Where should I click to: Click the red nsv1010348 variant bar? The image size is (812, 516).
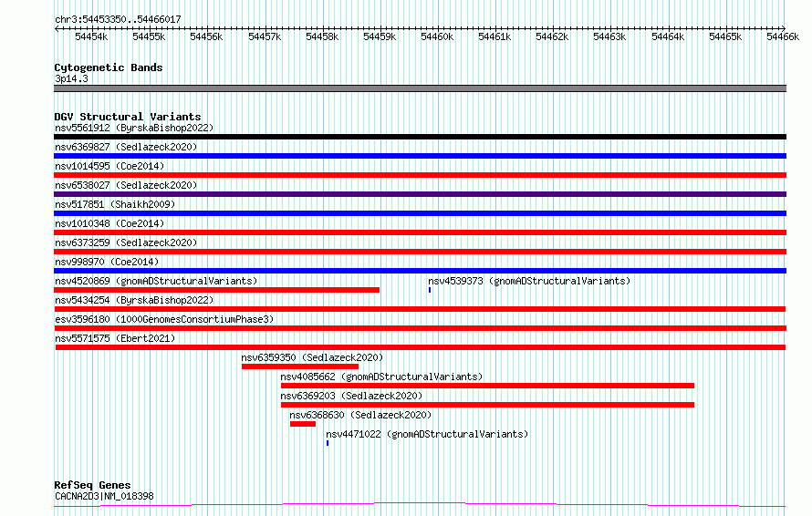(x=420, y=232)
